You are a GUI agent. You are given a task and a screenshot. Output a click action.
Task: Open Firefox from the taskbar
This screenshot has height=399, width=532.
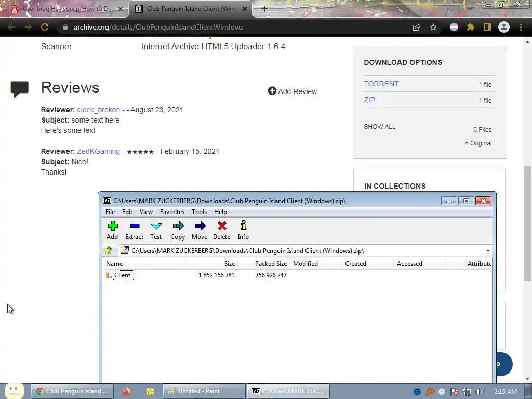point(126,391)
